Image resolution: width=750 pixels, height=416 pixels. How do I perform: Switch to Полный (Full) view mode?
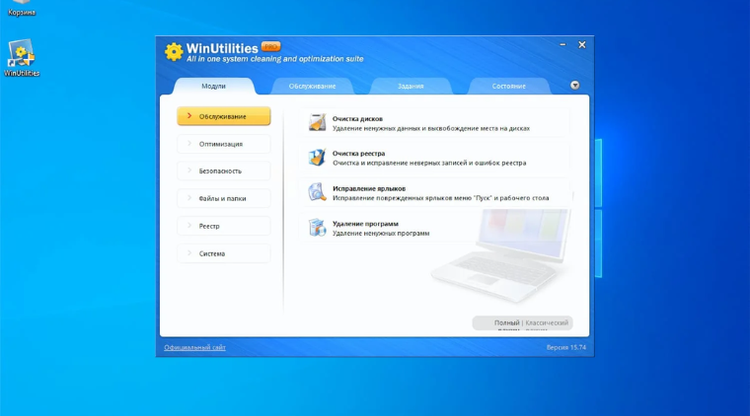point(506,323)
